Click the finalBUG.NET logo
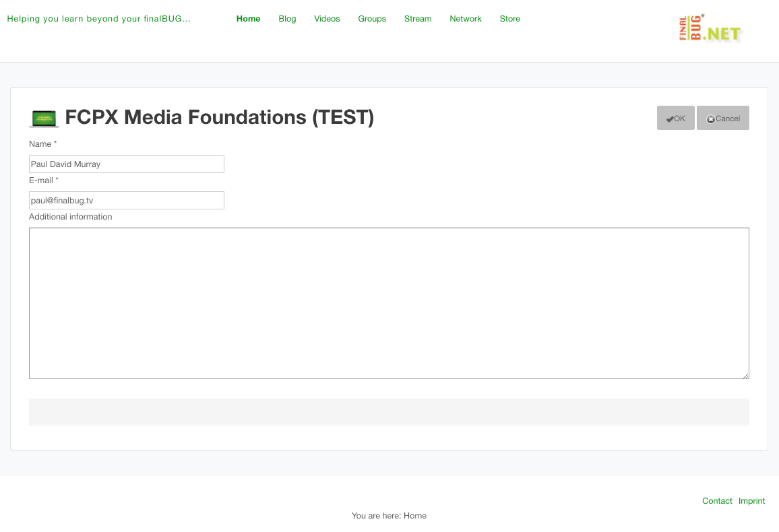 (710, 29)
